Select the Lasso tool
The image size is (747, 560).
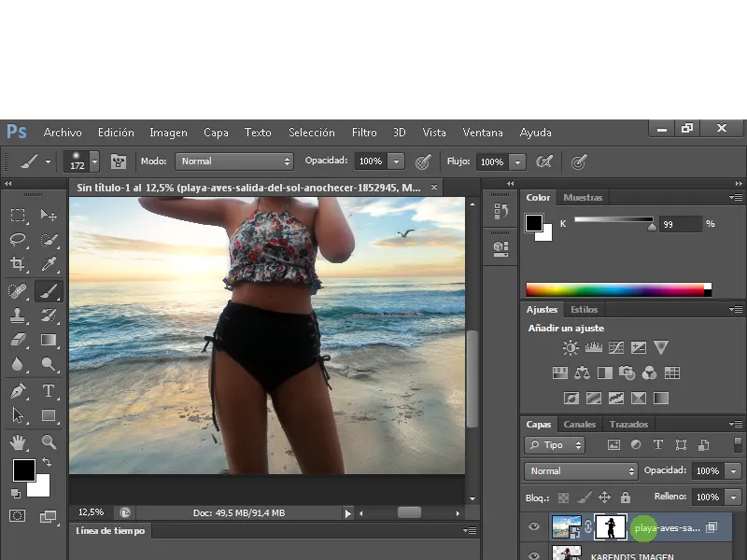(x=18, y=239)
